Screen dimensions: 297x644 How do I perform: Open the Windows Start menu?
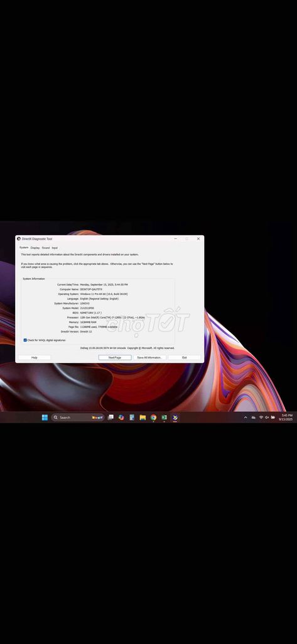(45, 418)
